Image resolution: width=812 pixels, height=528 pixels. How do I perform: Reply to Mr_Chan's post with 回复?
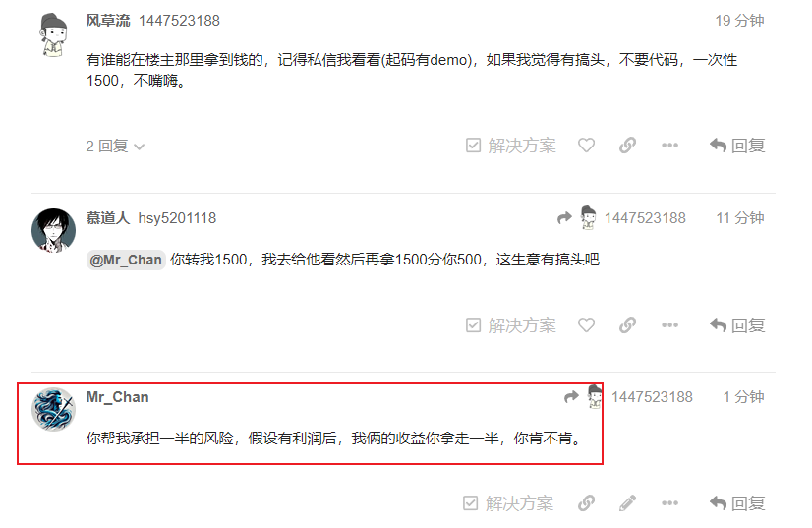click(737, 503)
